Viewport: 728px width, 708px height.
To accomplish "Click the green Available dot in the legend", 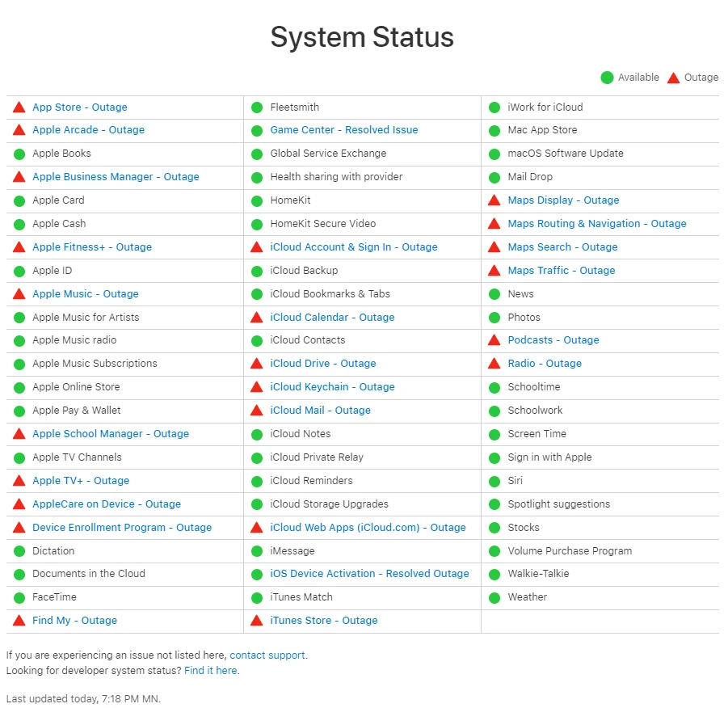I will tap(607, 78).
